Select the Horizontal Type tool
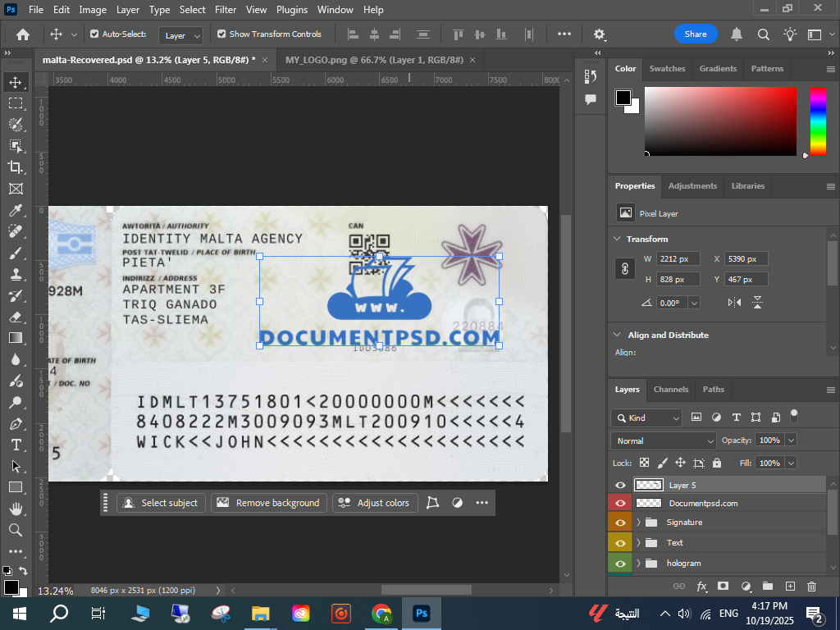This screenshot has height=630, width=840. (16, 445)
